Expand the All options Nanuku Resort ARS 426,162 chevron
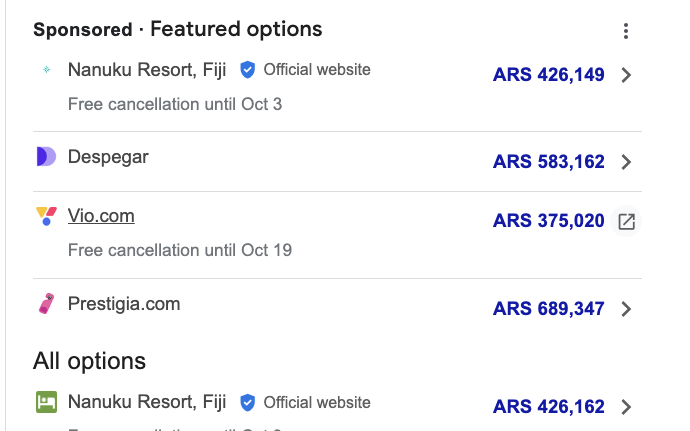Screen dimensions: 690x431 626,407
